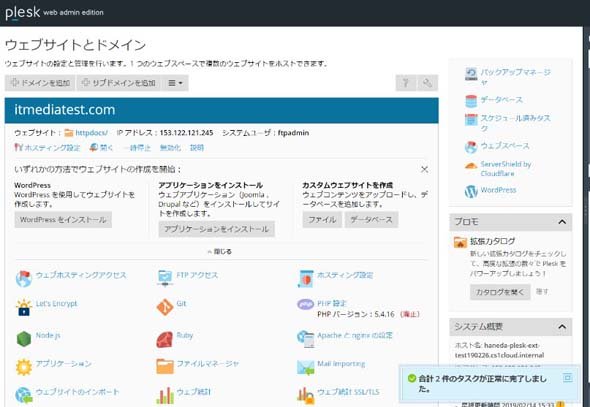The image size is (590, 407).
Task: Open the Let's Encrypt icon
Action: pos(24,307)
